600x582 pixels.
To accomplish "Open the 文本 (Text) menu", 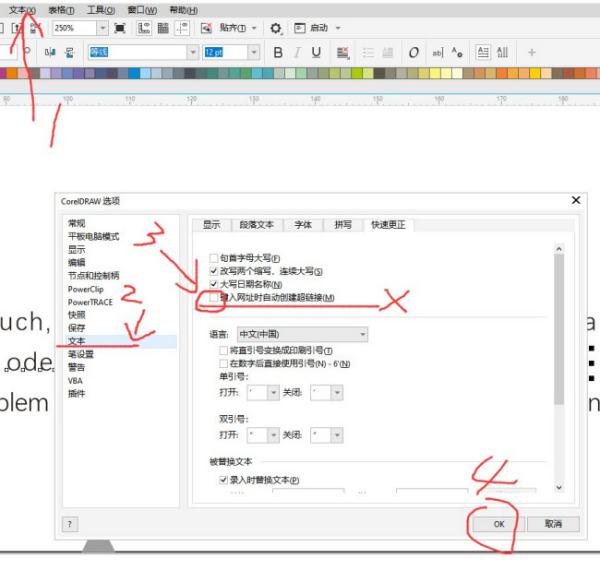I will coord(22,10).
